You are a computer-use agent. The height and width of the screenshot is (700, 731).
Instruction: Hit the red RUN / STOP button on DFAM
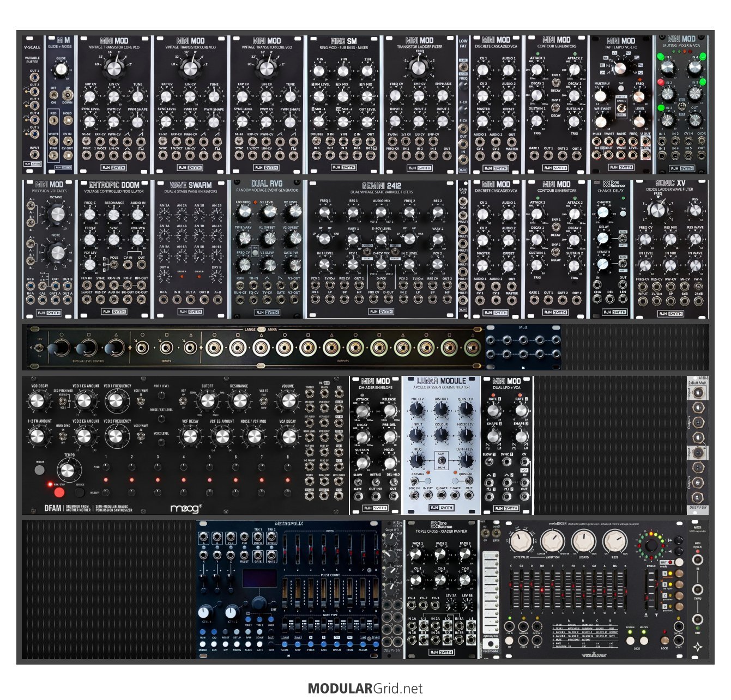[59, 492]
